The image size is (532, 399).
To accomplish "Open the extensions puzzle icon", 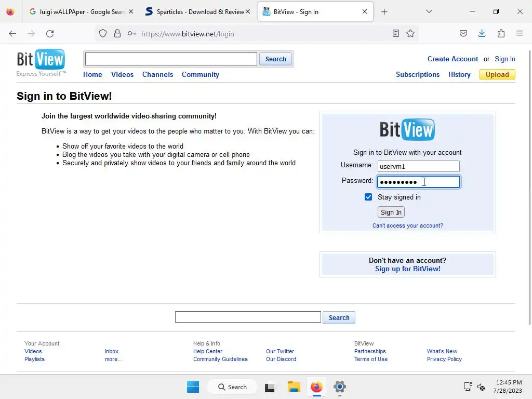I will [501, 34].
